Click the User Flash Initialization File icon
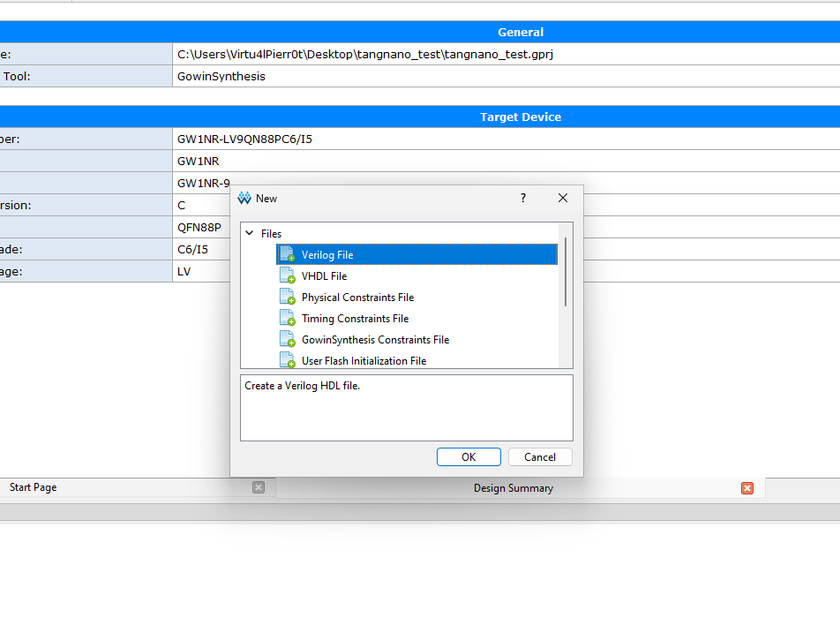This screenshot has height=618, width=840. [287, 359]
